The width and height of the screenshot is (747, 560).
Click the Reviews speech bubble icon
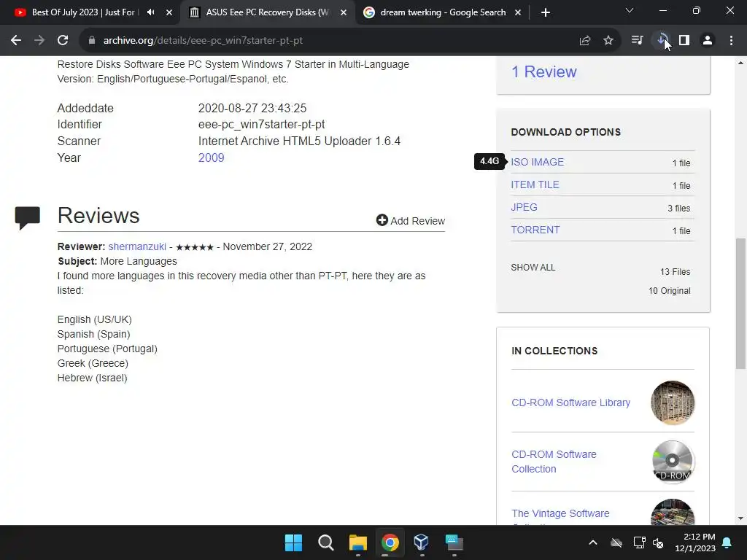click(x=27, y=218)
